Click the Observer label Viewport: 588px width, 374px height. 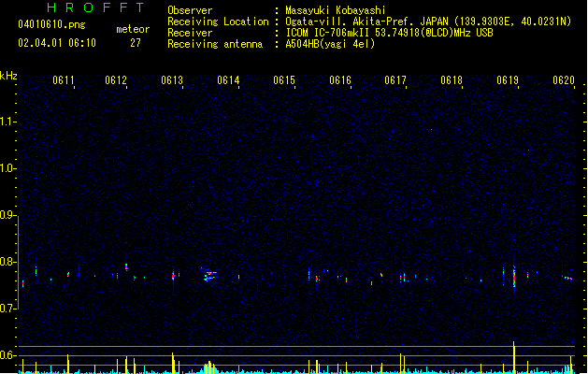[x=190, y=10]
